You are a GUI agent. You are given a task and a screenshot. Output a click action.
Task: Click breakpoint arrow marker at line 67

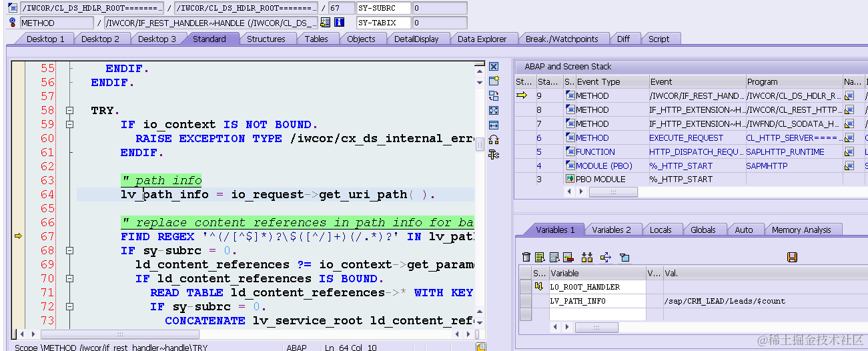[x=18, y=236]
